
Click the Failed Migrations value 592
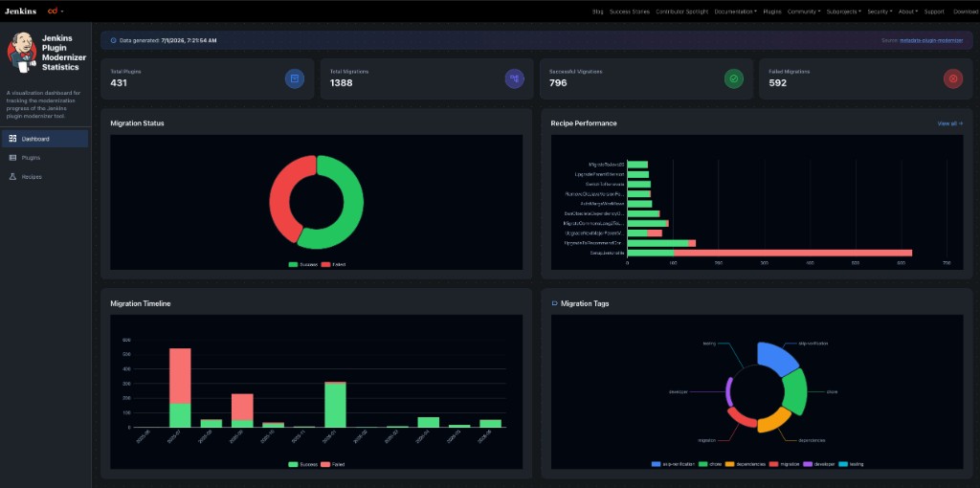pos(777,82)
